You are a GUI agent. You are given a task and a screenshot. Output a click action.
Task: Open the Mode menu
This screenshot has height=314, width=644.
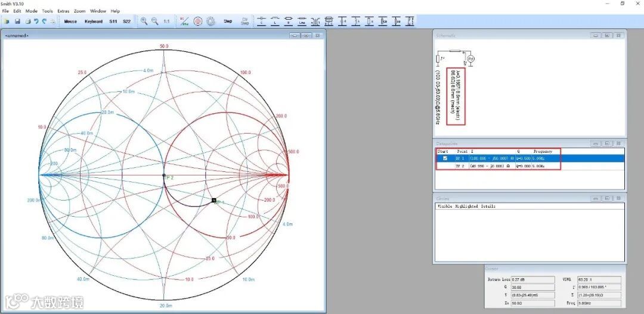coord(31,11)
